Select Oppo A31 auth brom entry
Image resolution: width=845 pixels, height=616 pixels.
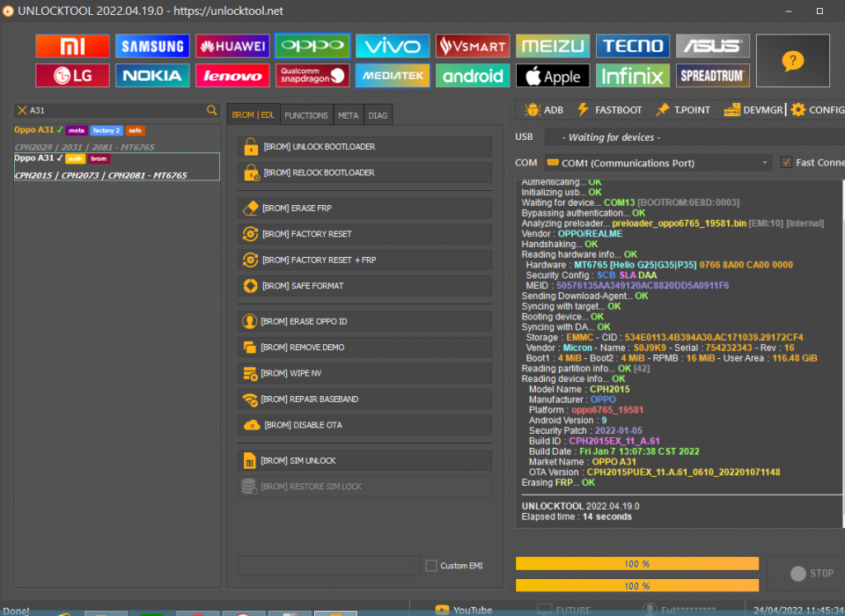coord(116,166)
